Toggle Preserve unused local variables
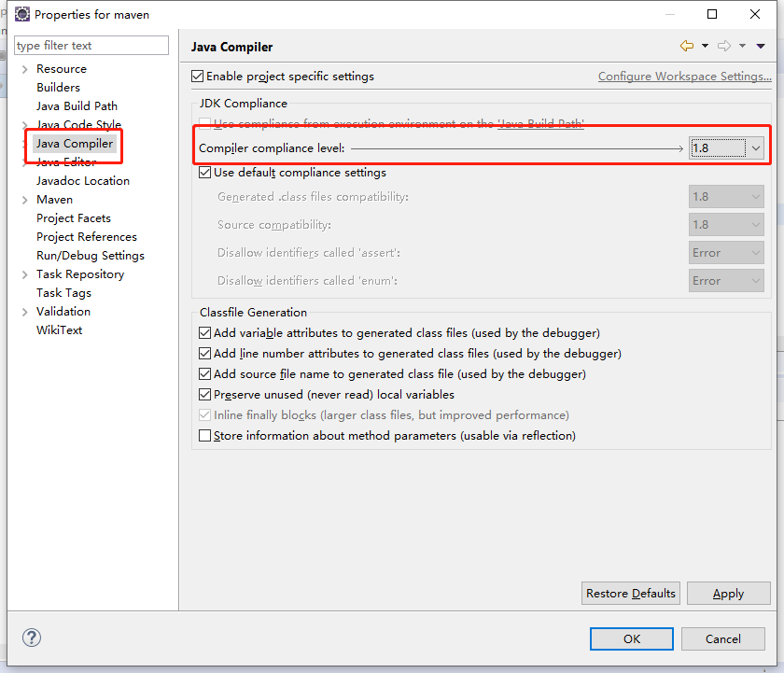 (x=204, y=395)
